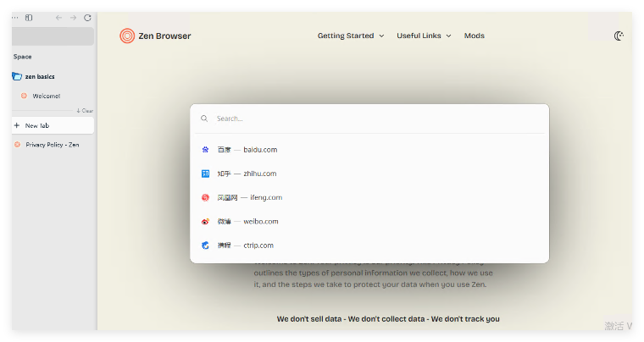Click the Zhihu blue favicon

(205, 174)
